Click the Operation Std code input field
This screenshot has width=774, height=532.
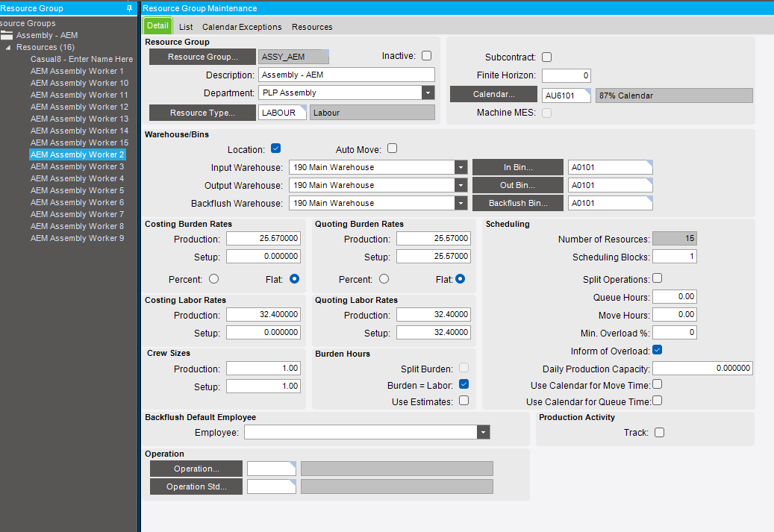pyautogui.click(x=272, y=486)
